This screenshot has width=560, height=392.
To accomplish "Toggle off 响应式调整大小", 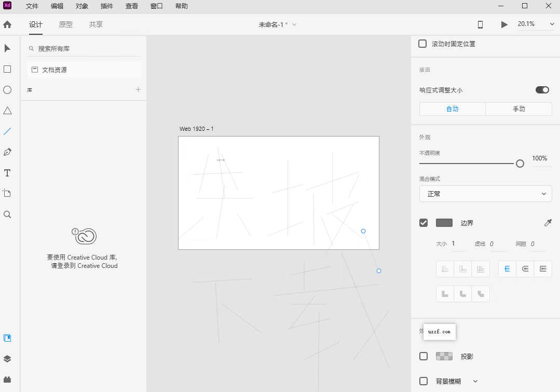I will [542, 89].
